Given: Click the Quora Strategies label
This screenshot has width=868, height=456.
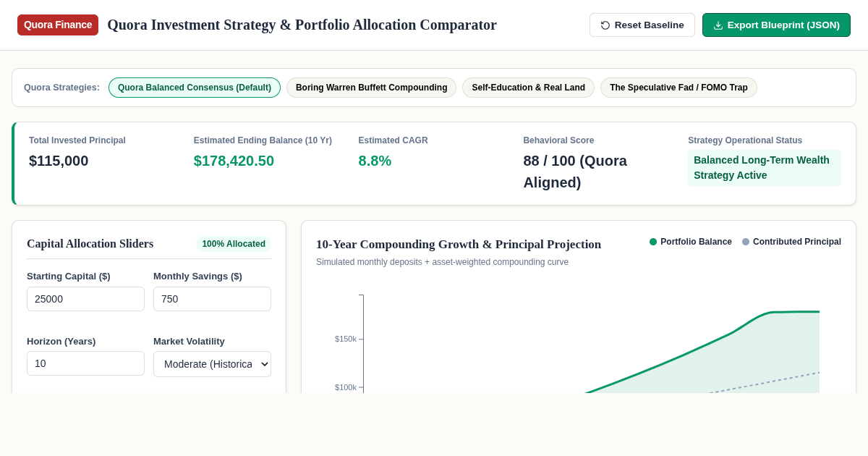Looking at the screenshot, I should (x=61, y=88).
